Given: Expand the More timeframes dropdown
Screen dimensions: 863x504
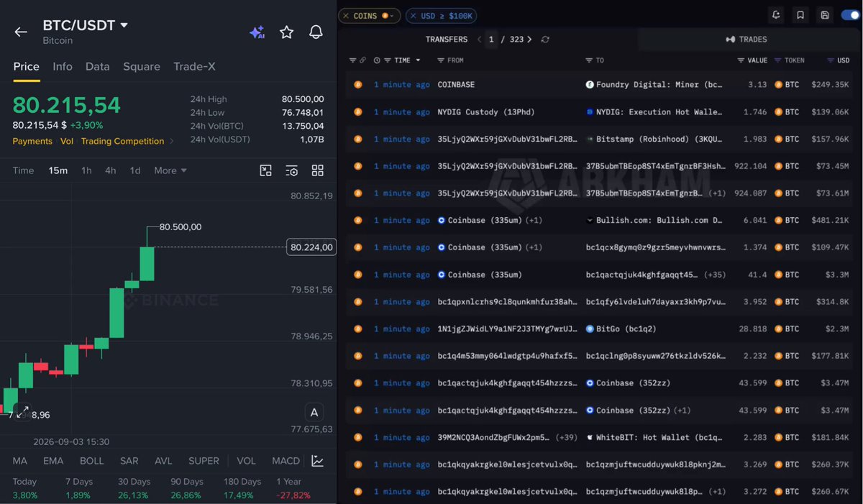Looking at the screenshot, I should click(170, 170).
